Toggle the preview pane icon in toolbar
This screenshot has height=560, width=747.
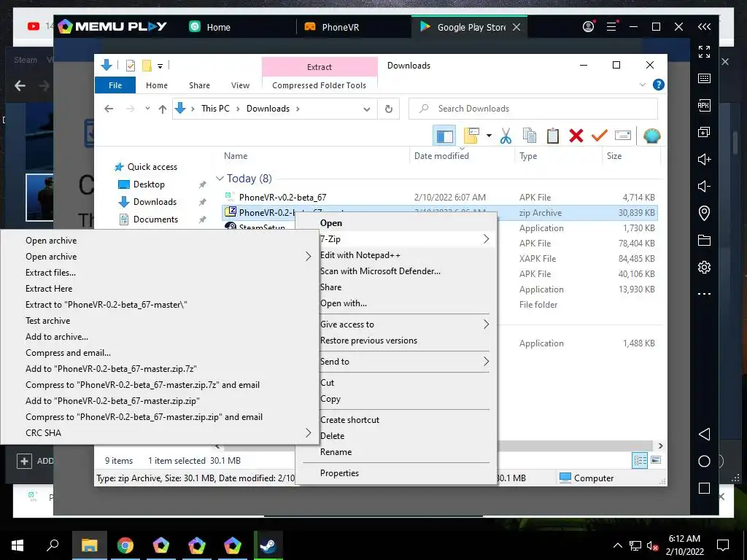(x=444, y=136)
